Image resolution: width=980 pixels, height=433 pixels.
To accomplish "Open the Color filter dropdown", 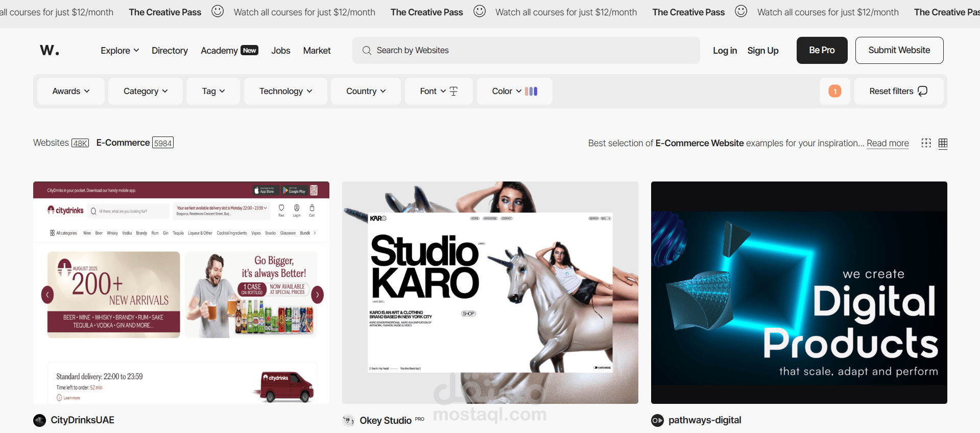I will (514, 91).
